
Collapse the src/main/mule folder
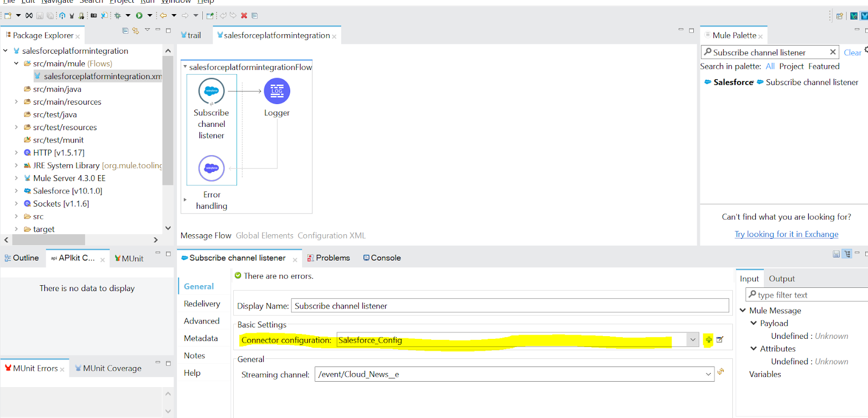pos(16,63)
